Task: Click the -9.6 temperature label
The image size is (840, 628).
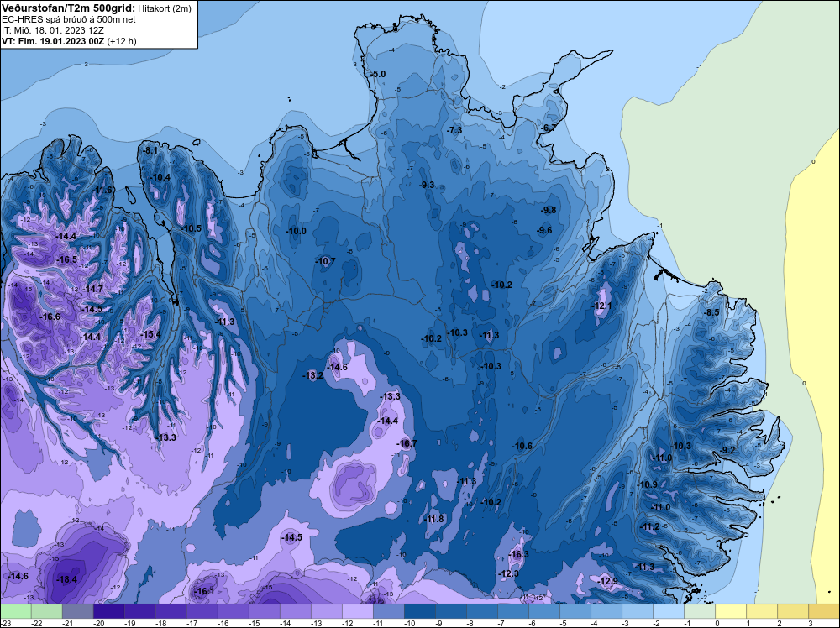Action: pyautogui.click(x=544, y=230)
